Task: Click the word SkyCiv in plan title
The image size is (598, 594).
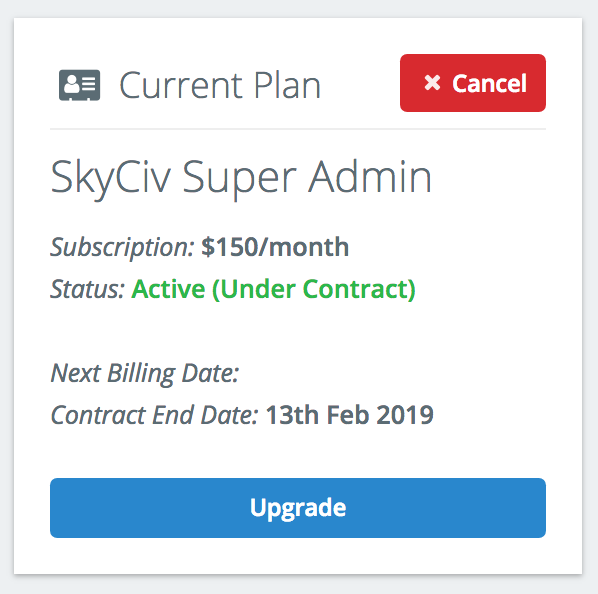Action: coord(110,178)
